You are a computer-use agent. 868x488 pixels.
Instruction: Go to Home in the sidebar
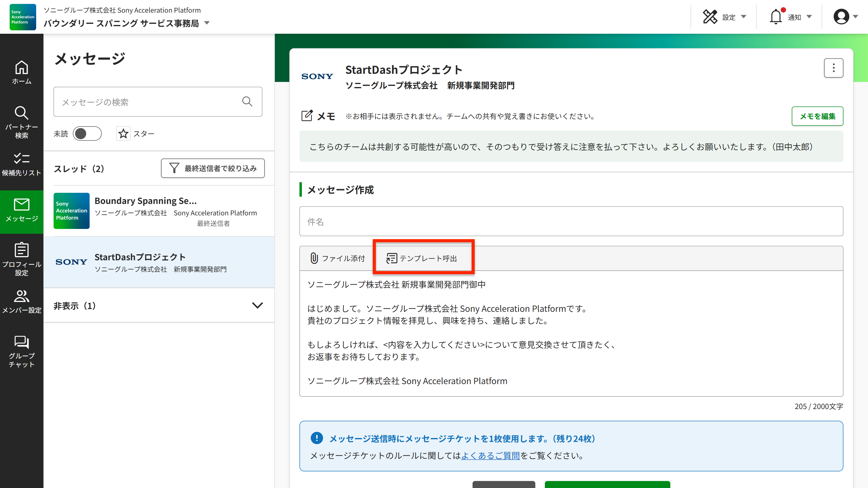22,72
